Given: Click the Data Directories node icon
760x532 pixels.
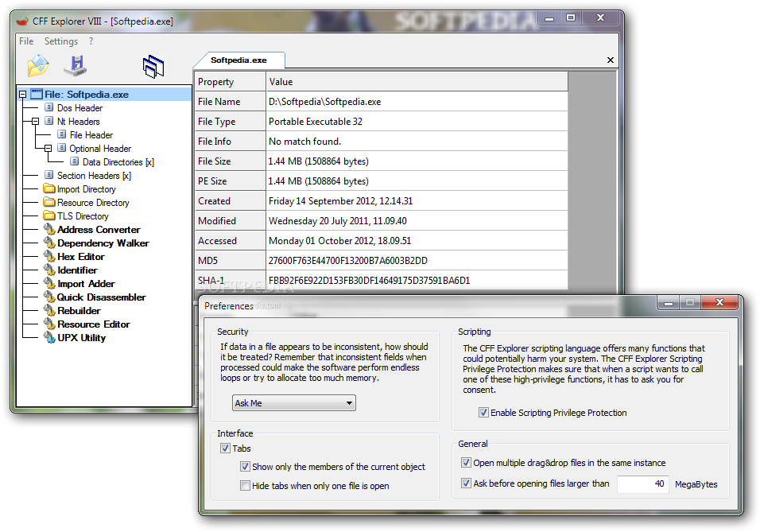Looking at the screenshot, I should [74, 161].
